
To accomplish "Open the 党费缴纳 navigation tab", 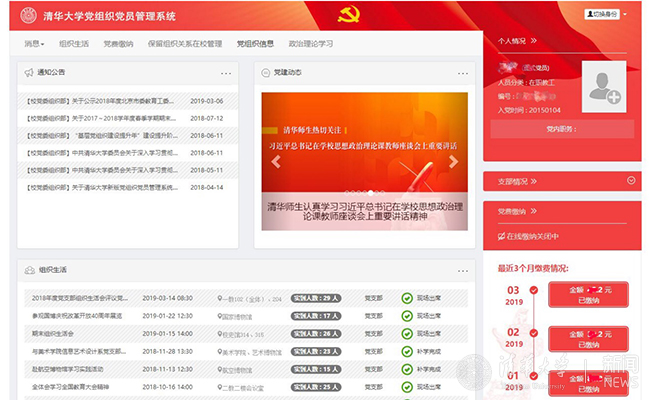I will coord(117,44).
